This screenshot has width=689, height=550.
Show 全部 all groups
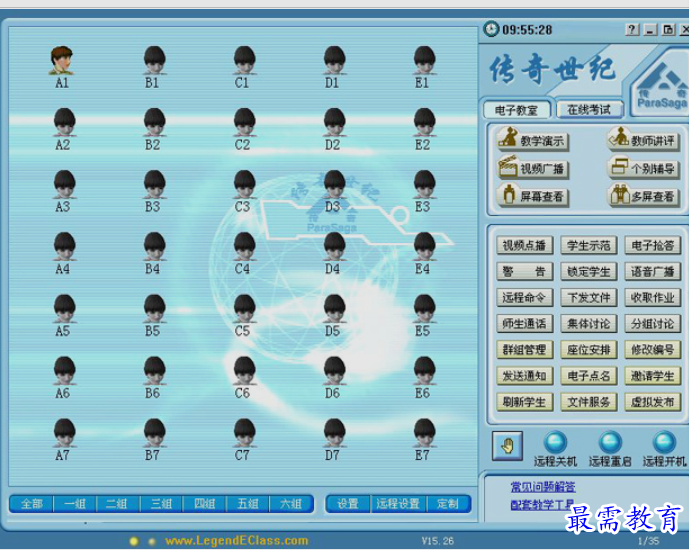32,503
